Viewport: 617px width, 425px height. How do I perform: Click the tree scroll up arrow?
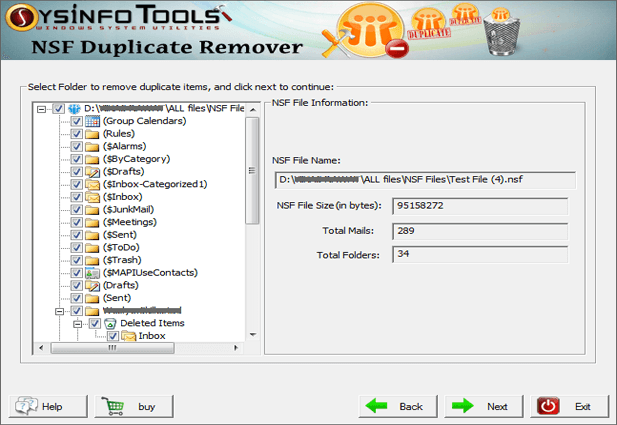253,110
